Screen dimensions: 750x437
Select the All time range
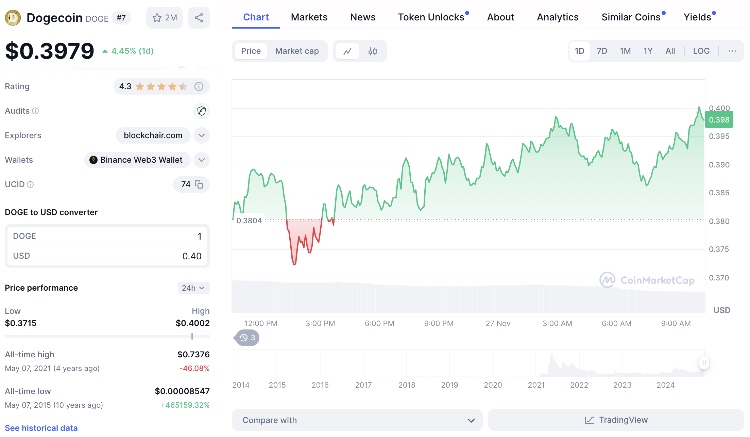click(x=670, y=51)
